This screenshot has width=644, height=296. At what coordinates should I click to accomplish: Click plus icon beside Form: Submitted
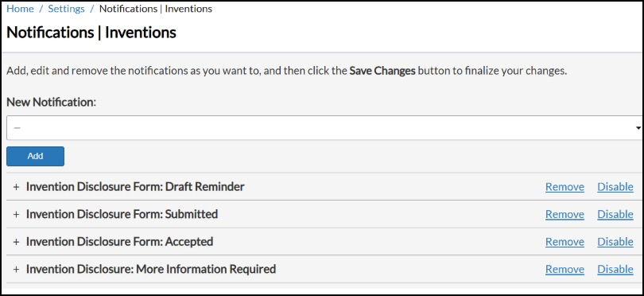tap(16, 215)
